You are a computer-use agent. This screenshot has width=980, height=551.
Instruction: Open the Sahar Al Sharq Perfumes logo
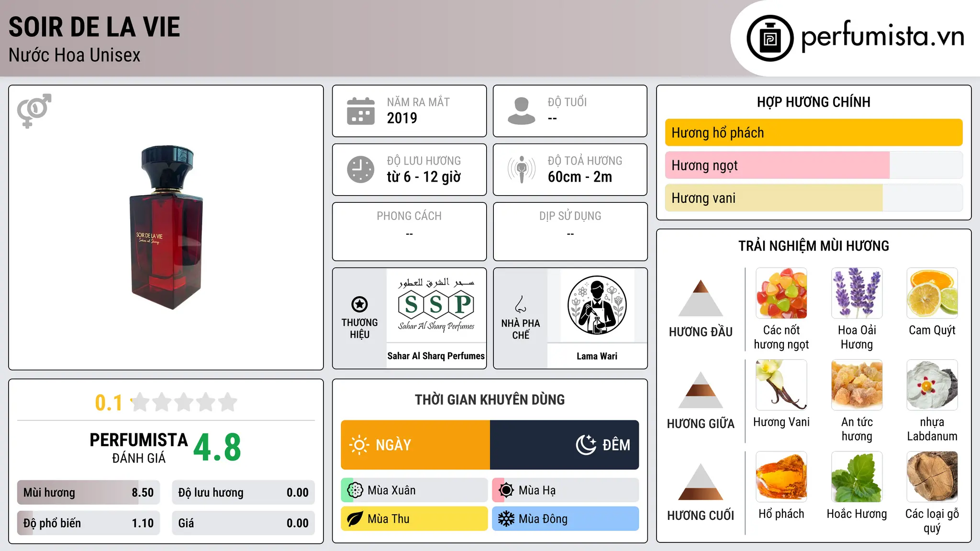coord(436,305)
